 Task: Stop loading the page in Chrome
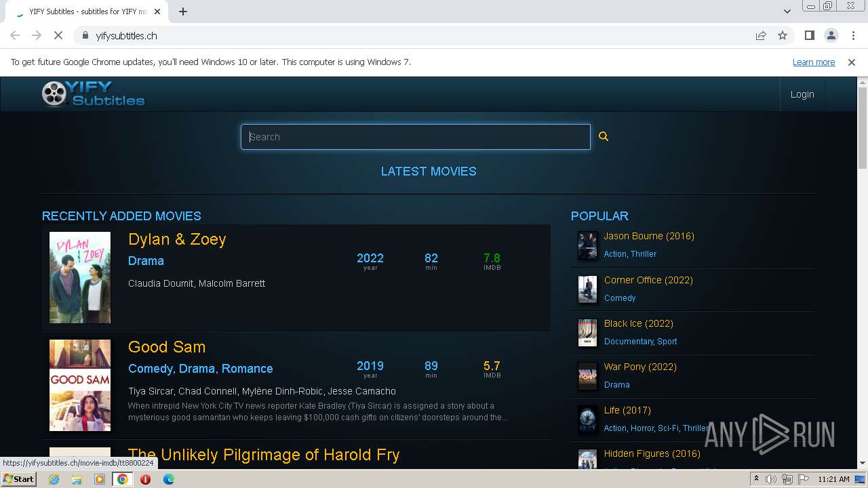tap(58, 35)
